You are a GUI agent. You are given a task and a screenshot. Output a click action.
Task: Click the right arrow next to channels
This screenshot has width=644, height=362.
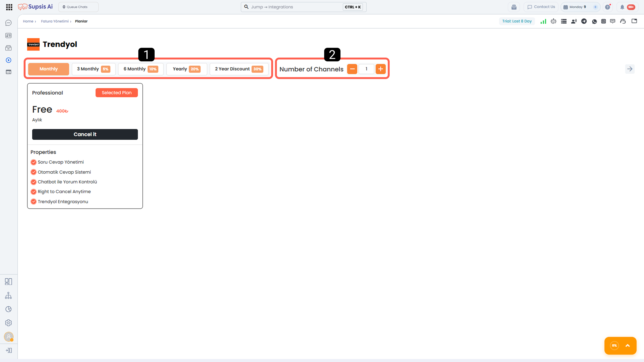(630, 69)
